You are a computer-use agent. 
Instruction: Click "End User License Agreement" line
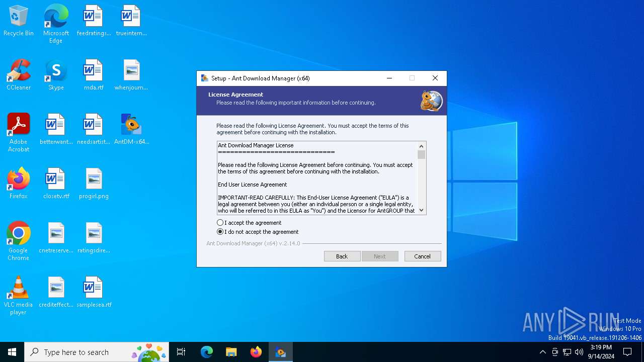click(x=253, y=185)
